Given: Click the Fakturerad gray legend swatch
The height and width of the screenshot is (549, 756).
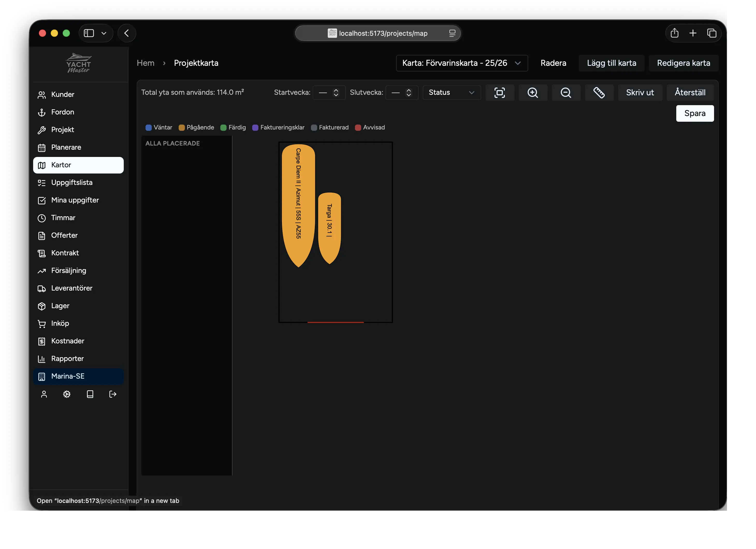Looking at the screenshot, I should pyautogui.click(x=314, y=128).
